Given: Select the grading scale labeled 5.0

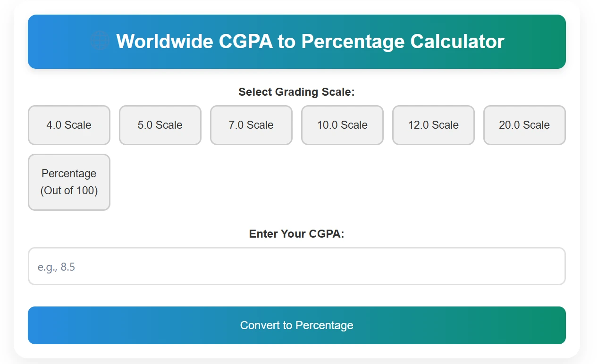Looking at the screenshot, I should (160, 125).
